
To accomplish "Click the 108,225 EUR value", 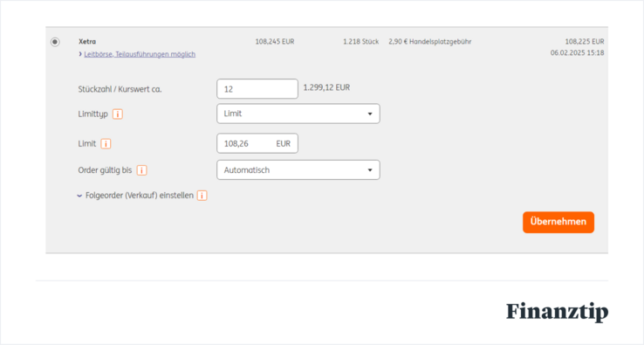I will tap(585, 42).
